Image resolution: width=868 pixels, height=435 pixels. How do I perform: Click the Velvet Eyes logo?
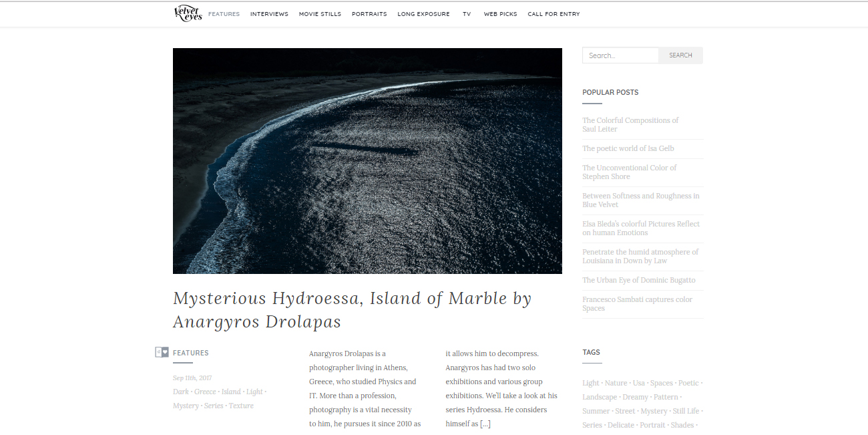[x=188, y=13]
